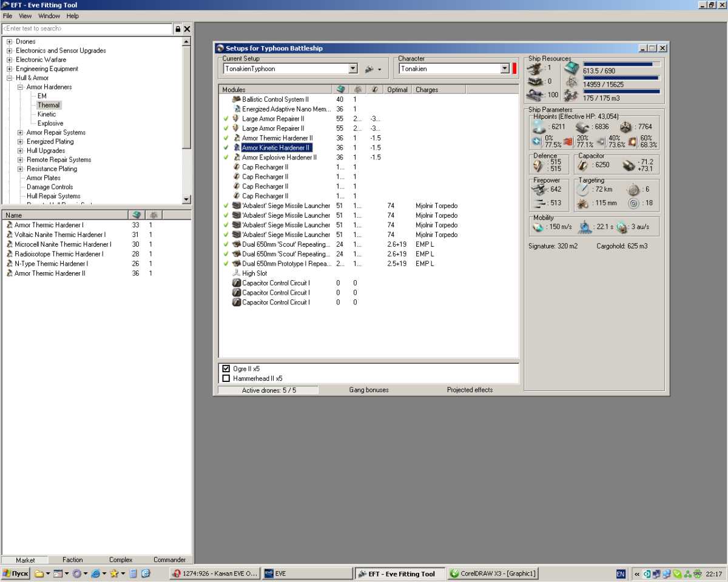
Task: Open the Character dropdown list
Action: [505, 69]
